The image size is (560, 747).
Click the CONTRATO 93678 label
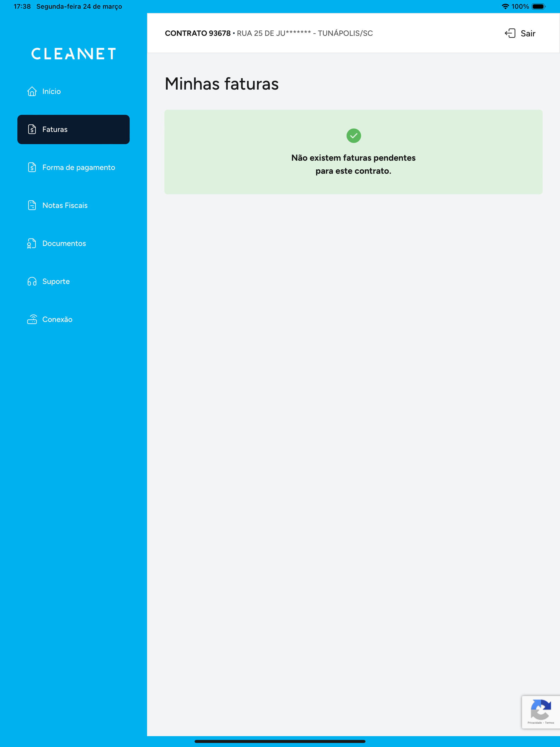point(198,33)
